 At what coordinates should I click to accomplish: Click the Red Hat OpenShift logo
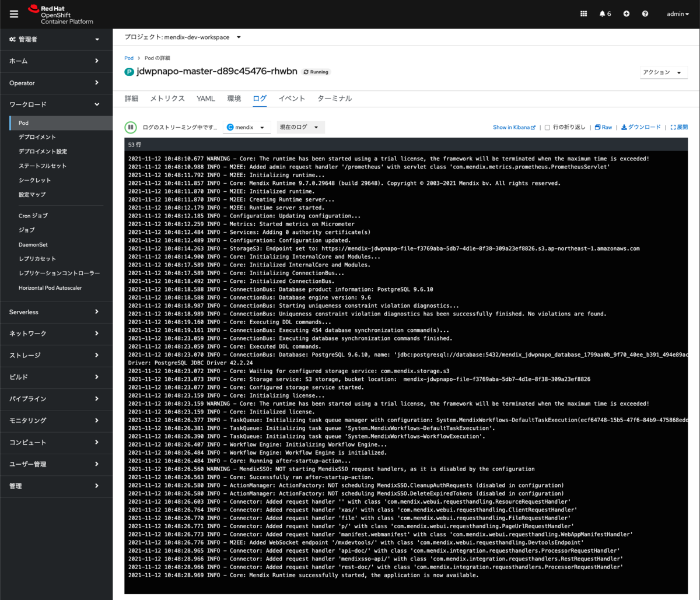tap(60, 15)
